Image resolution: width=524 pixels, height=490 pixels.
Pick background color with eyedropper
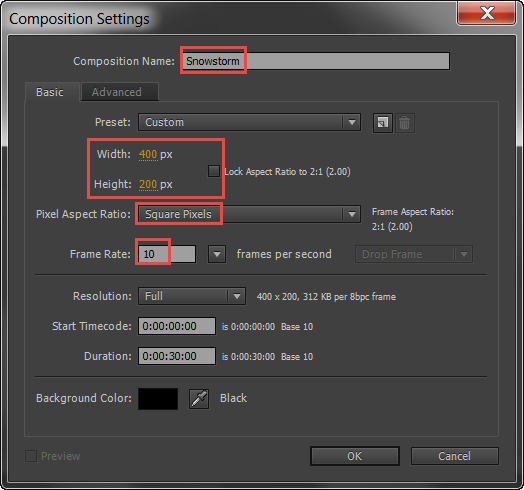(x=199, y=399)
